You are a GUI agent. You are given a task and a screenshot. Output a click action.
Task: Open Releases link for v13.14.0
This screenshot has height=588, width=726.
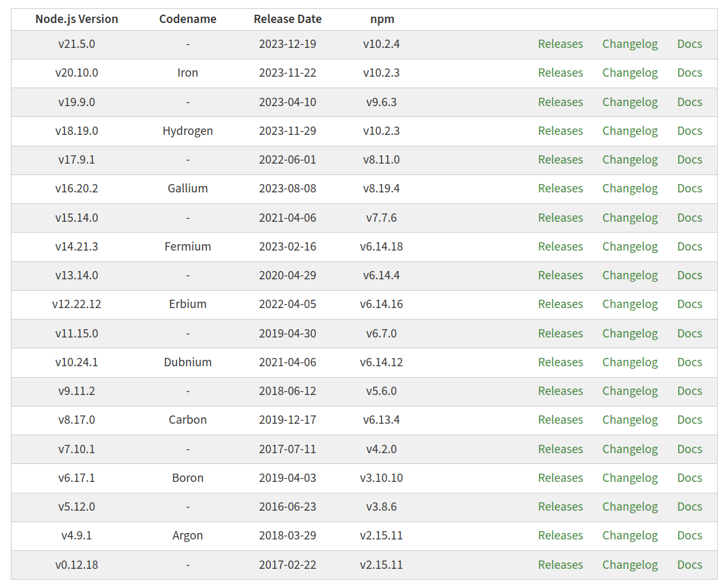[x=560, y=275]
